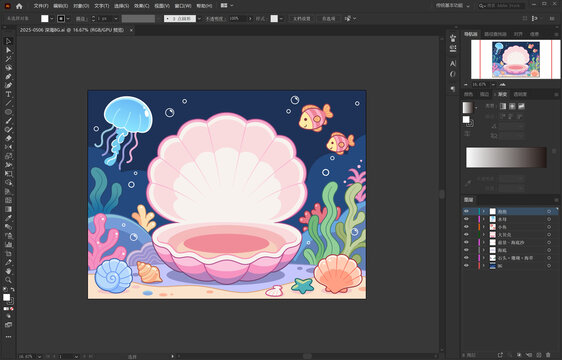Select the Pen tool
This screenshot has height=360, width=562.
point(8,77)
